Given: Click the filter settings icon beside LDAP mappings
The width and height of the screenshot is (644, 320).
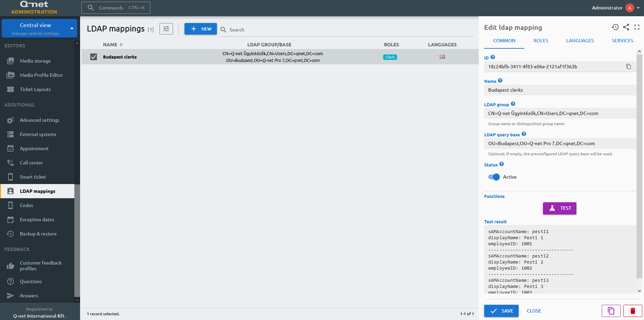Looking at the screenshot, I should 166,29.
